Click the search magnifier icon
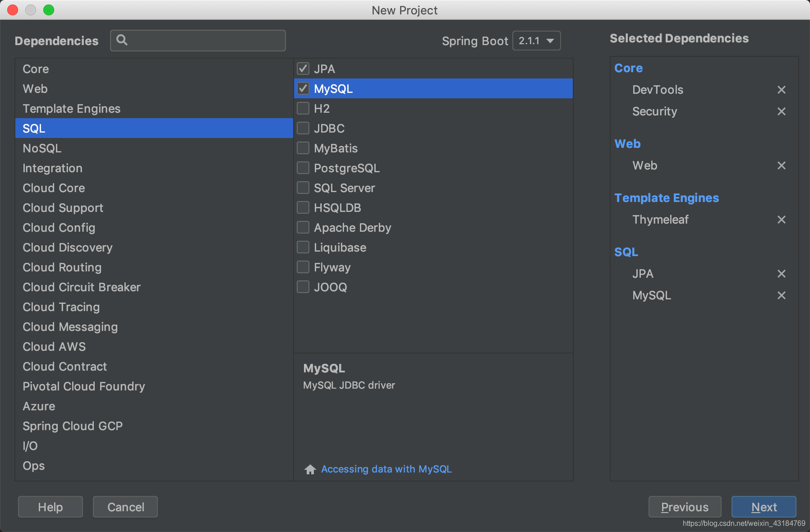 click(122, 40)
